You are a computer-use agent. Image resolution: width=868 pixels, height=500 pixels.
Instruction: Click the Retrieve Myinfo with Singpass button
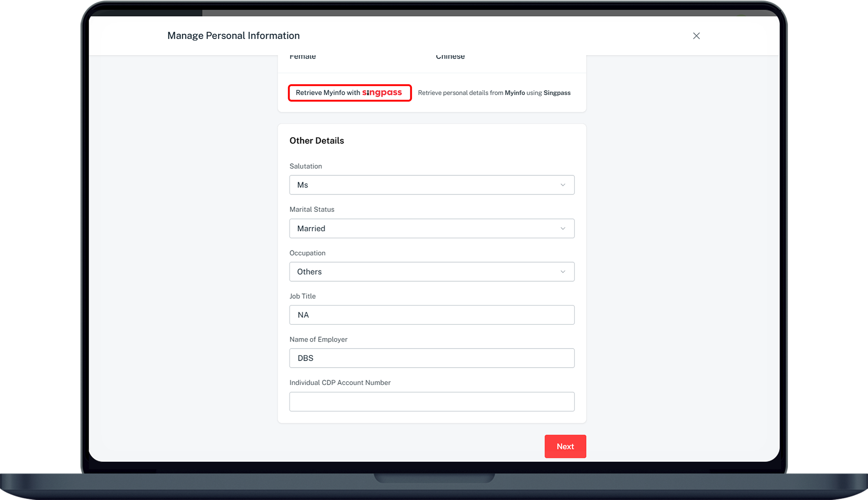350,92
